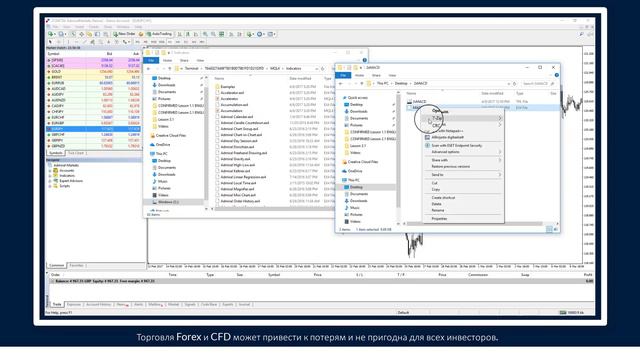Select Admiral Calendar file in Indicators window
The height and width of the screenshot is (360, 640).
point(236,117)
